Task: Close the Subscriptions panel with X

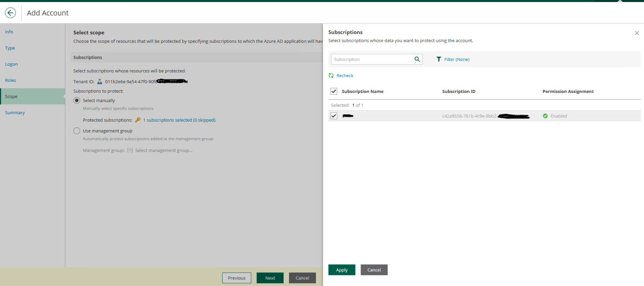Action: [x=637, y=33]
